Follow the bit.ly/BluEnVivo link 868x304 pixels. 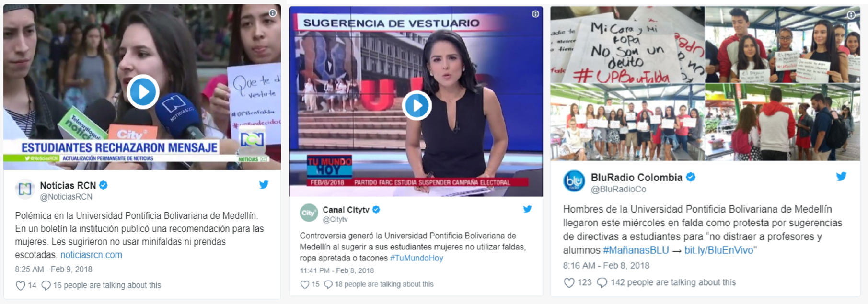click(x=718, y=250)
